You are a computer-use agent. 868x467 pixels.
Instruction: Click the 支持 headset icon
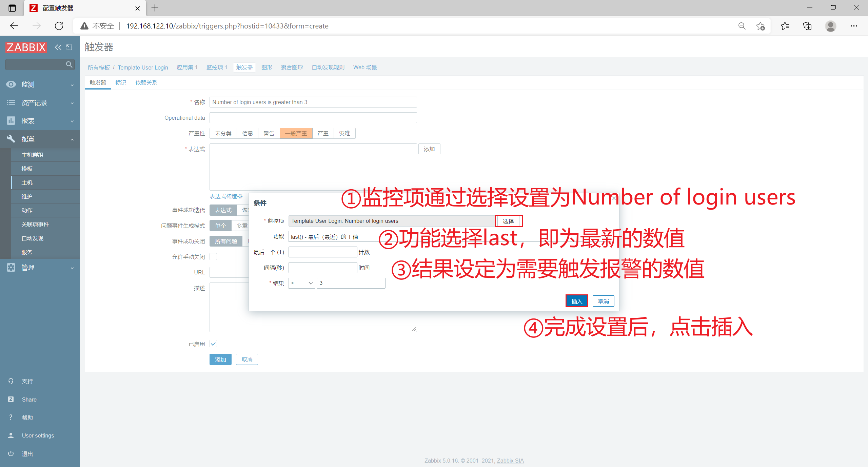coord(11,381)
